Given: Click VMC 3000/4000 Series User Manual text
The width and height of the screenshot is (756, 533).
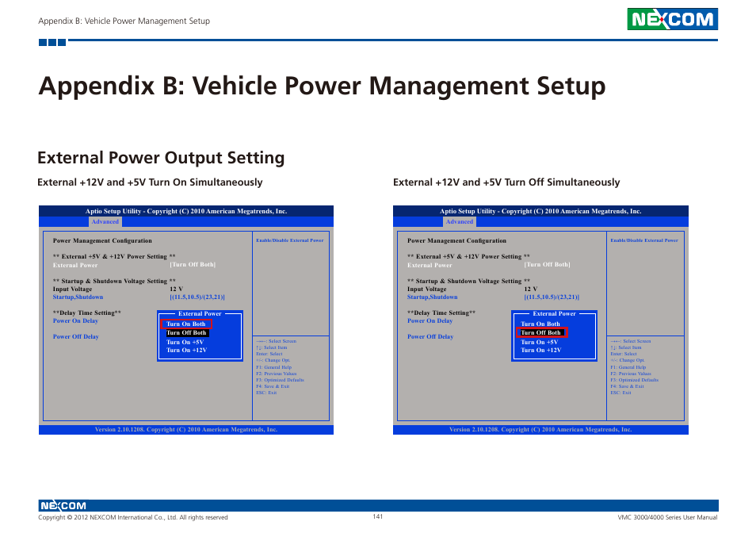Looking at the screenshot, I should 667,518.
